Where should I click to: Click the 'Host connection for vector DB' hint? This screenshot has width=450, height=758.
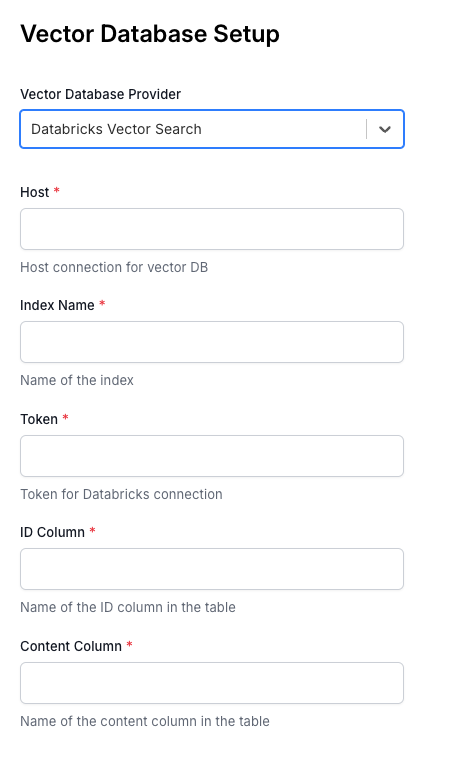(x=114, y=267)
